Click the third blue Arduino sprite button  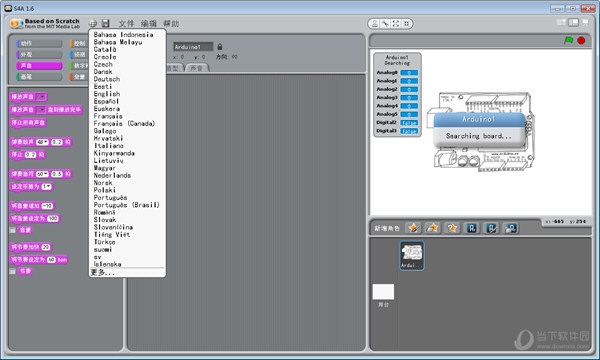click(x=511, y=228)
